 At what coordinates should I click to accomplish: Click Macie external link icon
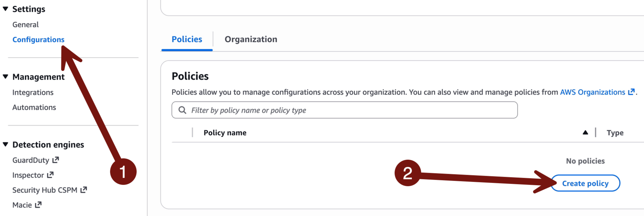click(38, 205)
